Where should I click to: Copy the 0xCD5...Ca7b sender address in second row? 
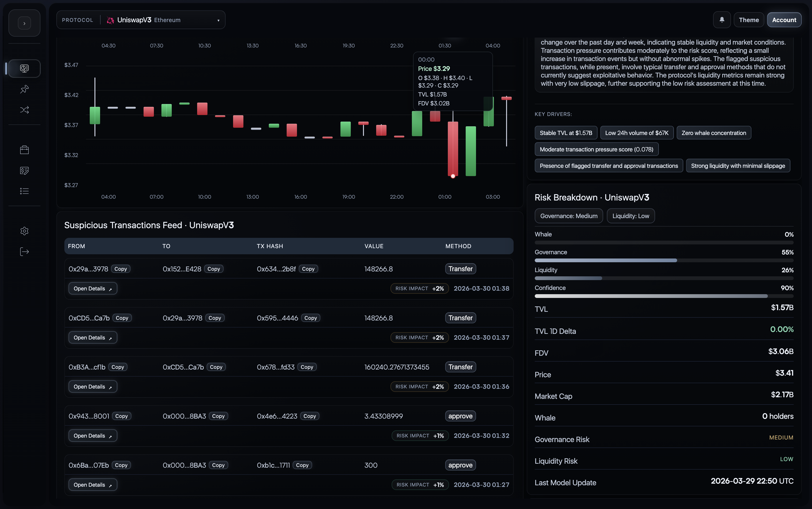(x=122, y=318)
